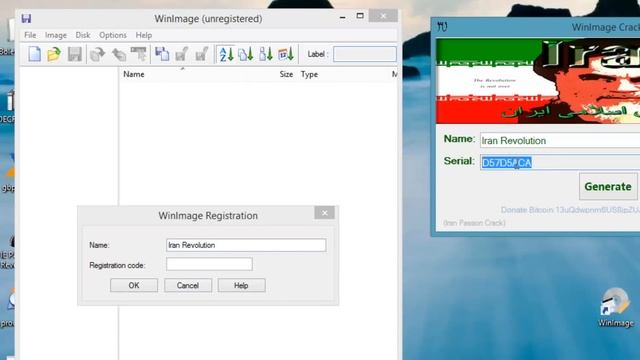
Task: Click the Serial field in crack window
Action: coord(560,162)
